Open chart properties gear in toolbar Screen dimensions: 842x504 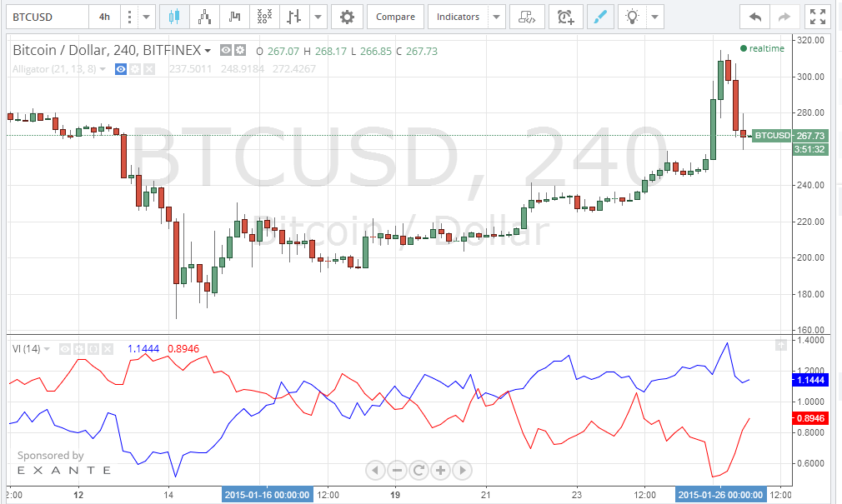(347, 17)
